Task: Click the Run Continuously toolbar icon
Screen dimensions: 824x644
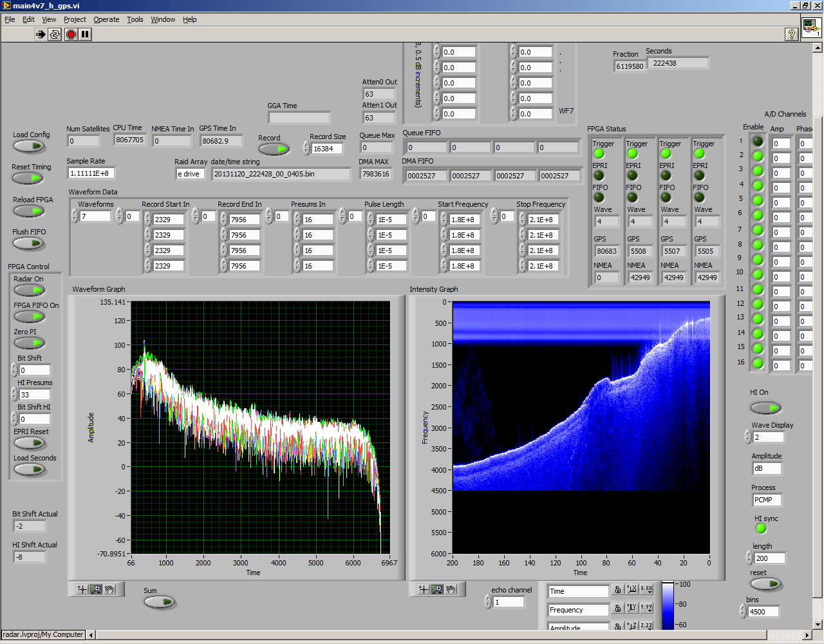Action: click(55, 34)
